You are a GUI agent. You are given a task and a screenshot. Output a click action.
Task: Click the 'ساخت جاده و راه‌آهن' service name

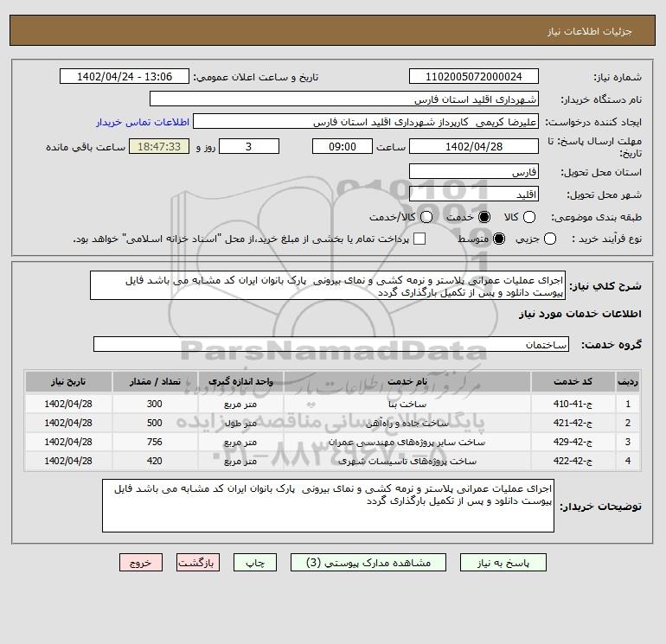407,424
